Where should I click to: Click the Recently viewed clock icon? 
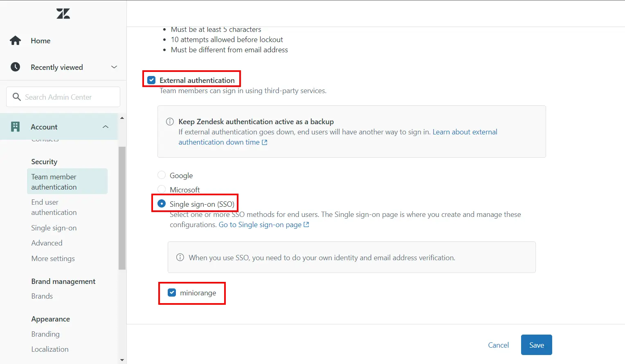[15, 67]
